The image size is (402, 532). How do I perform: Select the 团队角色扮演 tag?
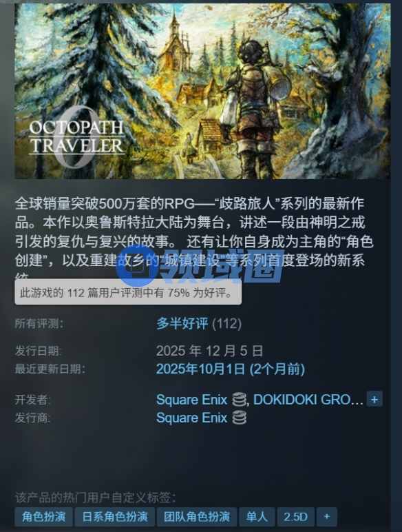[x=197, y=516]
